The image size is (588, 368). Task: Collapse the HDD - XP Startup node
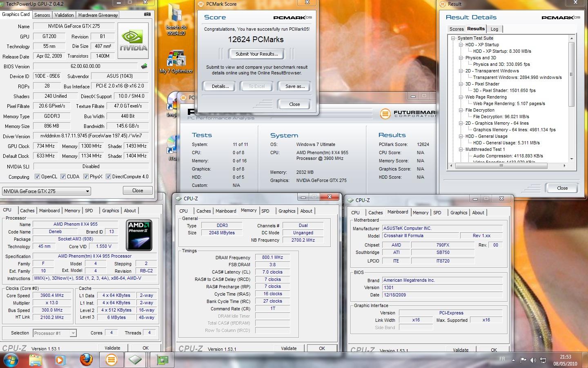point(461,45)
